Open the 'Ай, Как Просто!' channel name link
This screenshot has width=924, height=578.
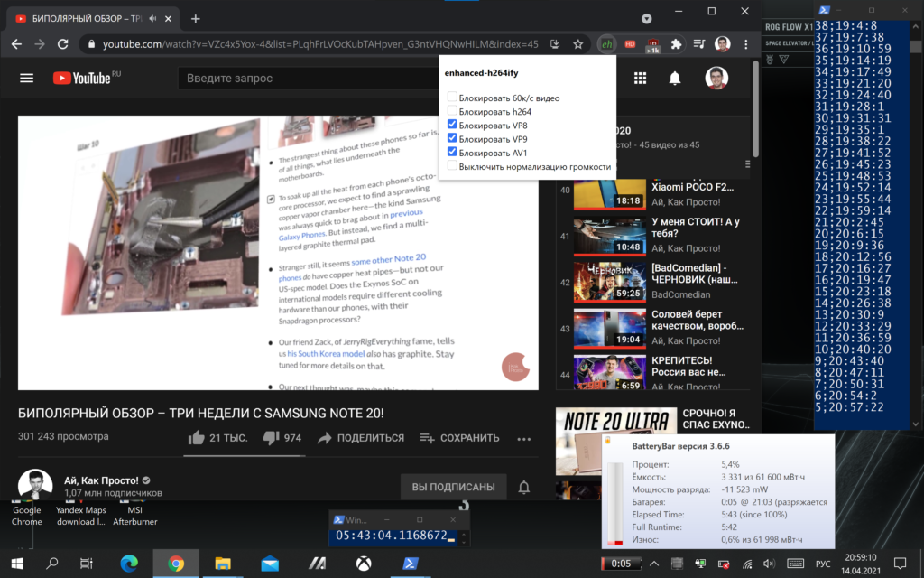point(101,480)
